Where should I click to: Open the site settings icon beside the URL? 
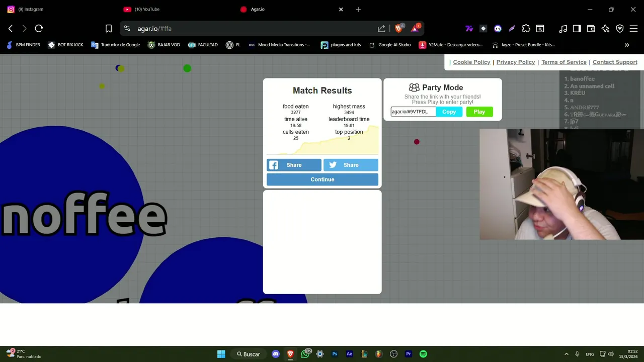click(127, 29)
